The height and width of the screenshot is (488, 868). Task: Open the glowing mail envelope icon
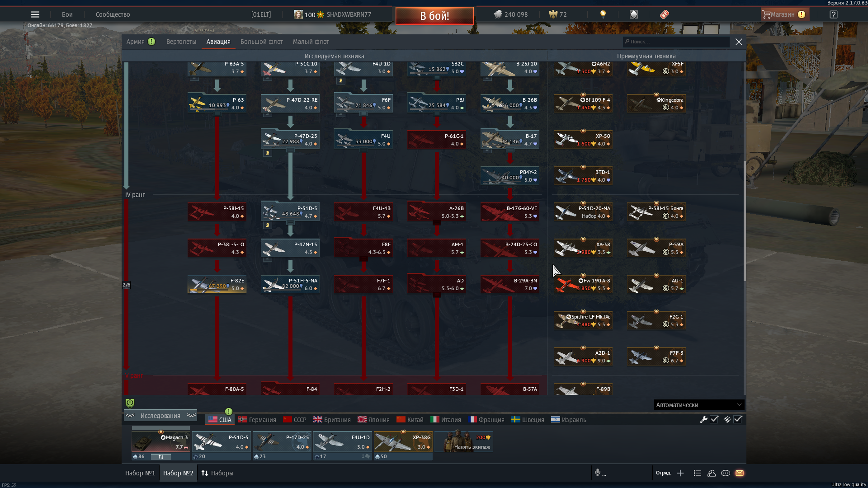(x=740, y=473)
